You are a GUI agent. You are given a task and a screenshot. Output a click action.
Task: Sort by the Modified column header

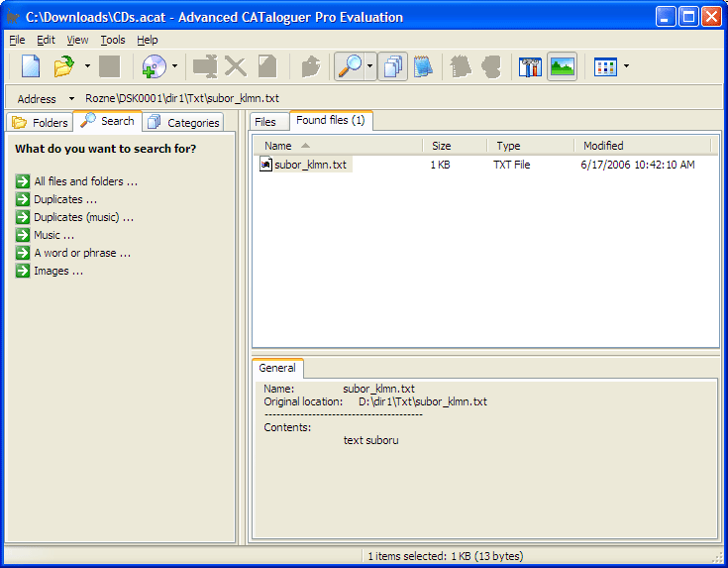[643, 146]
